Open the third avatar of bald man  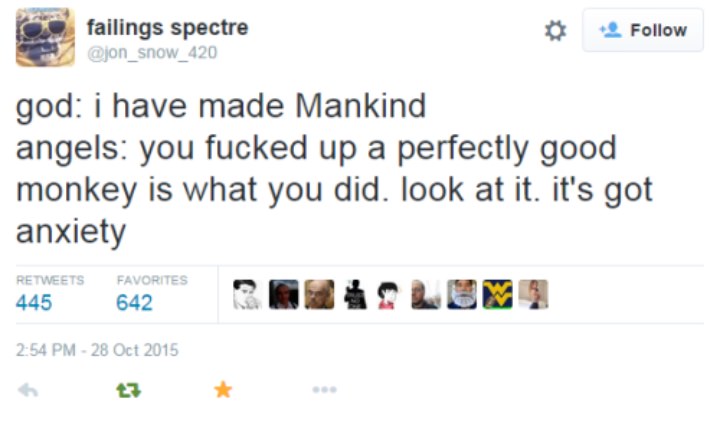(x=318, y=294)
